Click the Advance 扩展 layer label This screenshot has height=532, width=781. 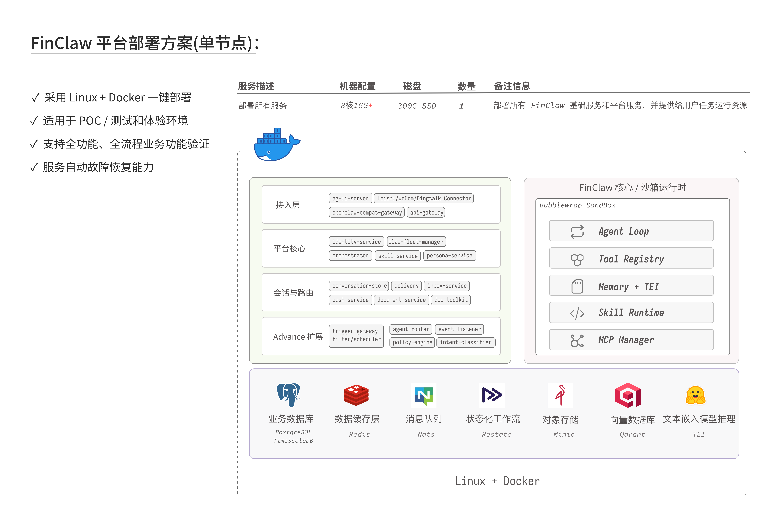pos(298,337)
